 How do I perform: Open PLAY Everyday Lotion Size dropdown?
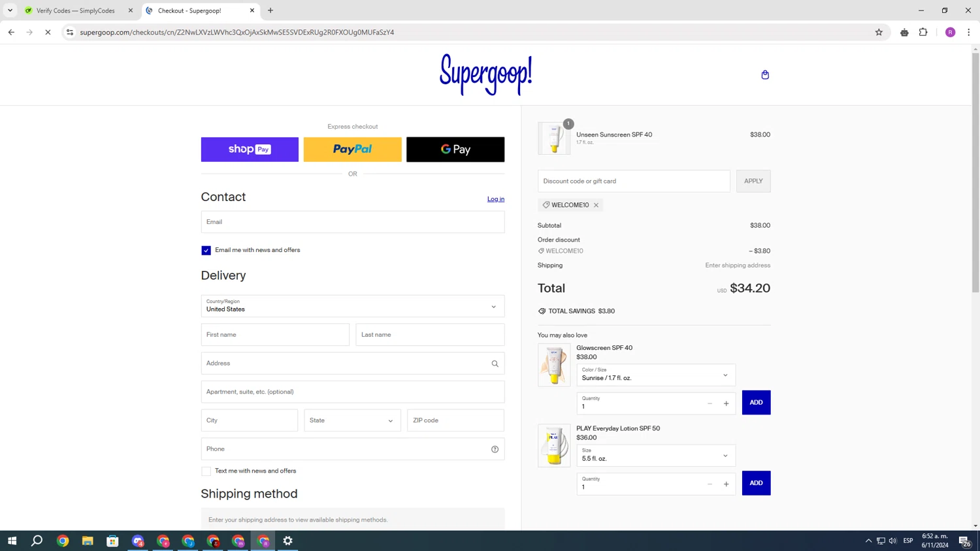coord(656,456)
